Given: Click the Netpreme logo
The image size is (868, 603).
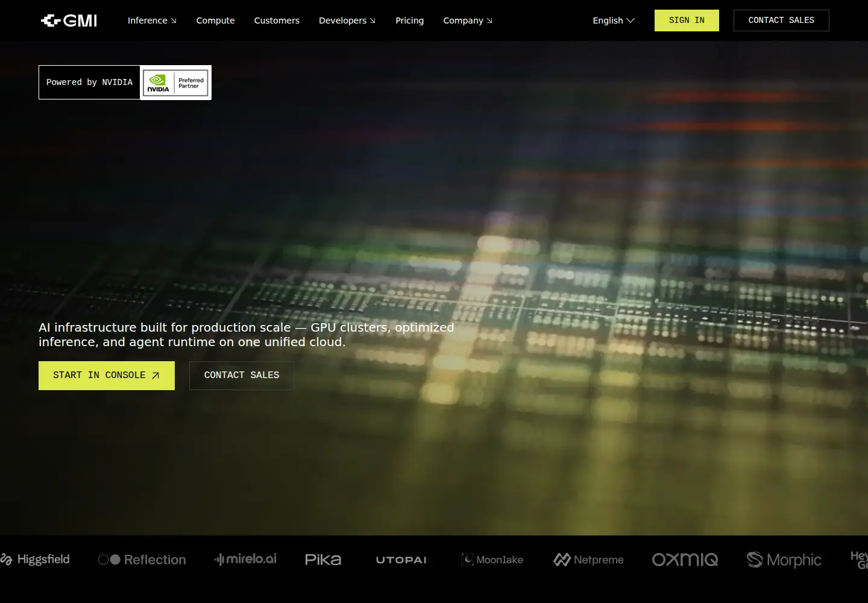Looking at the screenshot, I should [588, 560].
